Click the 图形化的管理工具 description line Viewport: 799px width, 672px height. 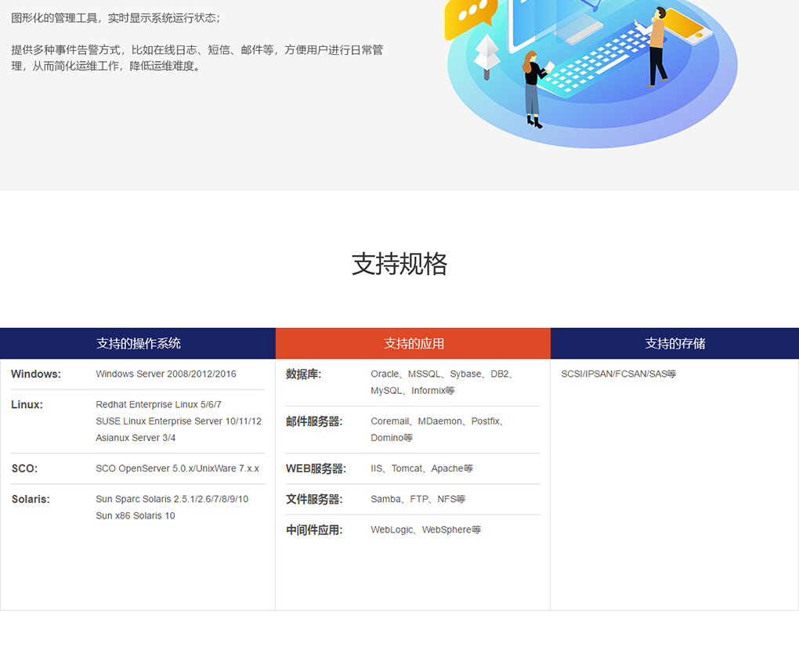click(x=116, y=18)
